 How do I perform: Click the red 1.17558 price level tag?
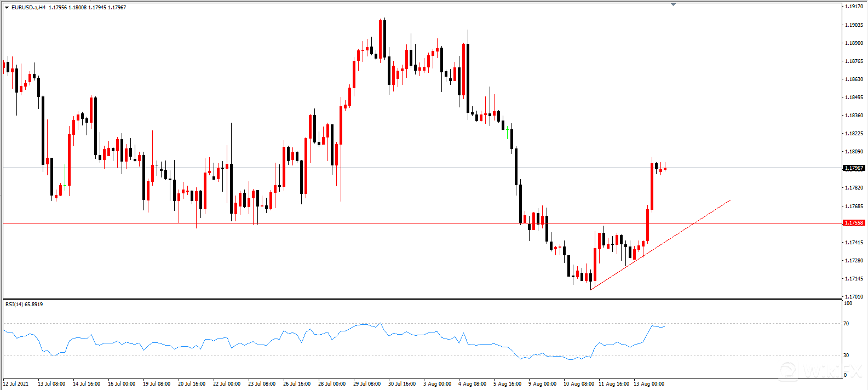[853, 223]
